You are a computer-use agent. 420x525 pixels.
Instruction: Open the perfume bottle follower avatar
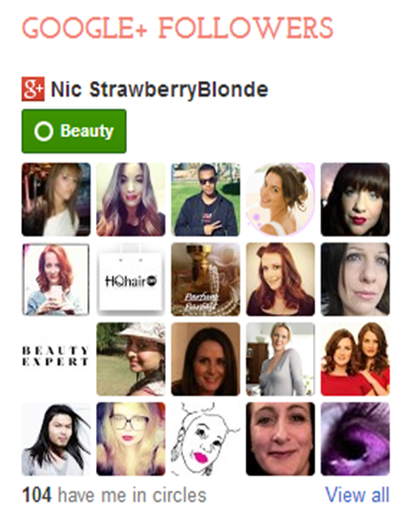tap(205, 279)
